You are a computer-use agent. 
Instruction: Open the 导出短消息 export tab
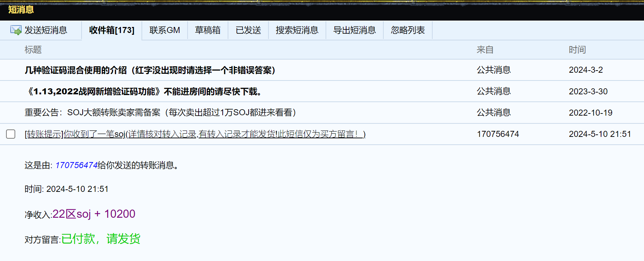[x=354, y=30]
